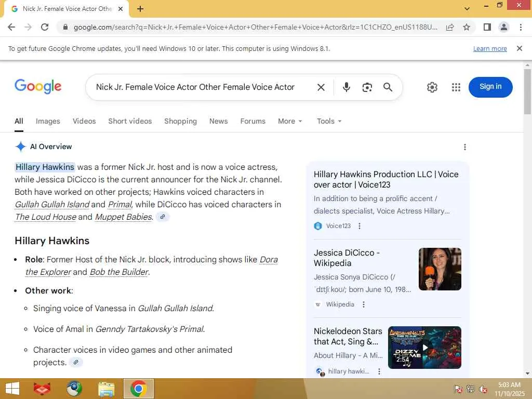Image resolution: width=532 pixels, height=399 pixels.
Task: Open Jessica DiCicco photo thumbnail
Action: (x=440, y=269)
